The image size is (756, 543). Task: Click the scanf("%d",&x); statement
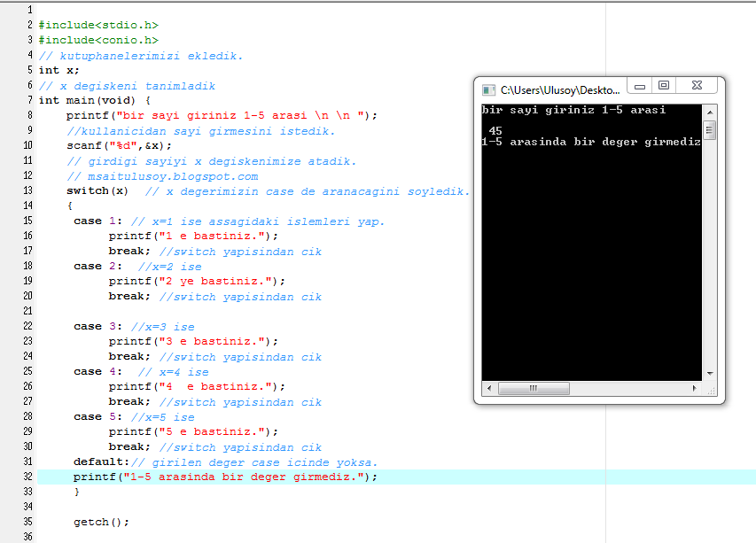[x=119, y=145]
